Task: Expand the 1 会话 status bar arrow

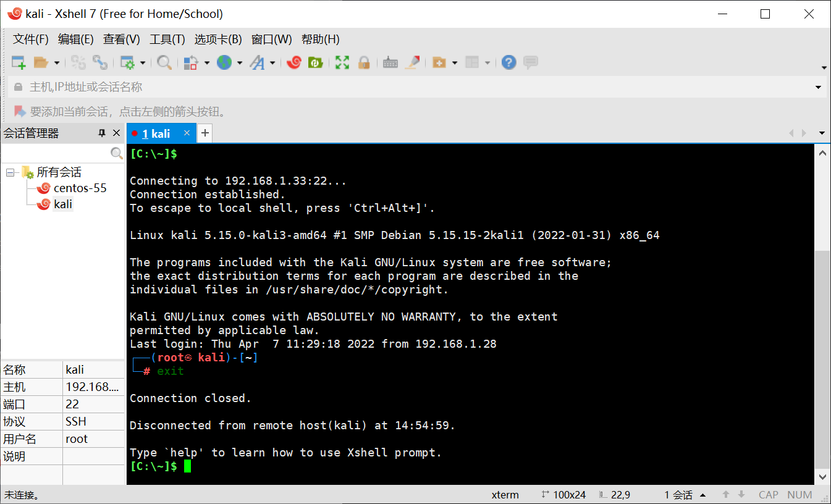Action: tap(703, 495)
